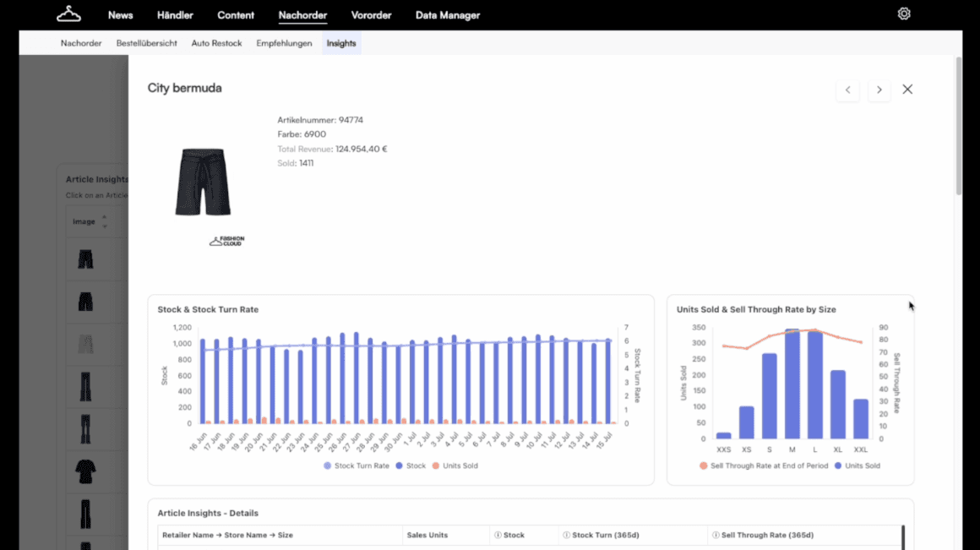Sort the Image column using sort arrows
Image resolution: width=980 pixels, height=550 pixels.
[105, 221]
